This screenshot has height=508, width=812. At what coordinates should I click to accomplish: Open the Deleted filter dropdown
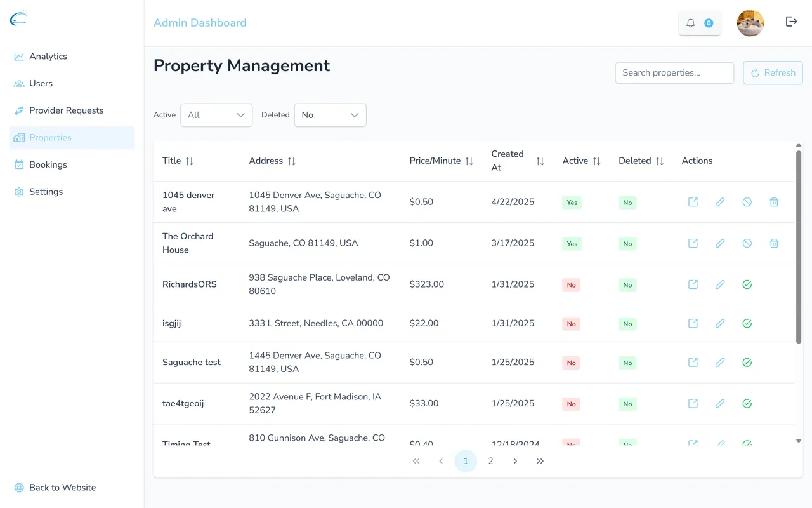[x=330, y=115]
